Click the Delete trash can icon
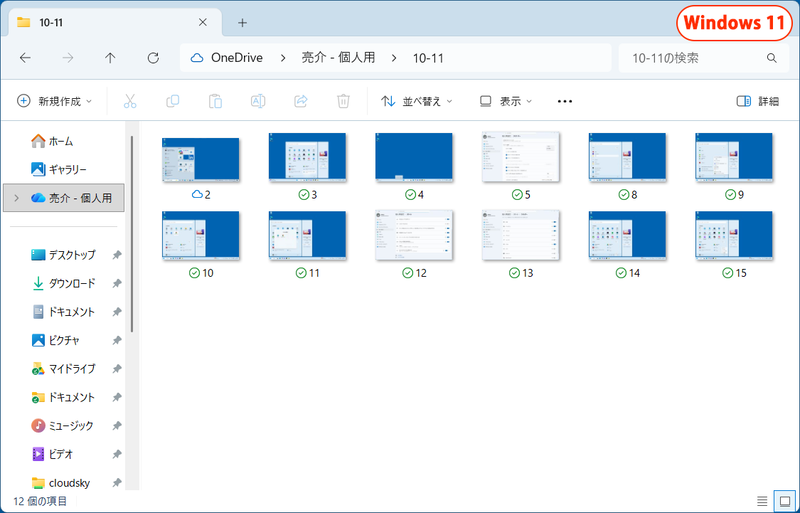The height and width of the screenshot is (513, 800). (x=343, y=101)
